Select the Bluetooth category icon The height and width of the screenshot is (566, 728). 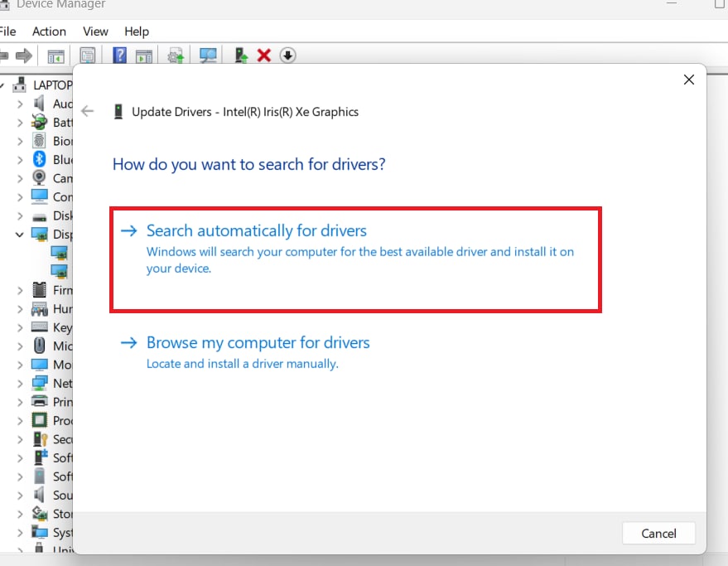pyautogui.click(x=40, y=159)
